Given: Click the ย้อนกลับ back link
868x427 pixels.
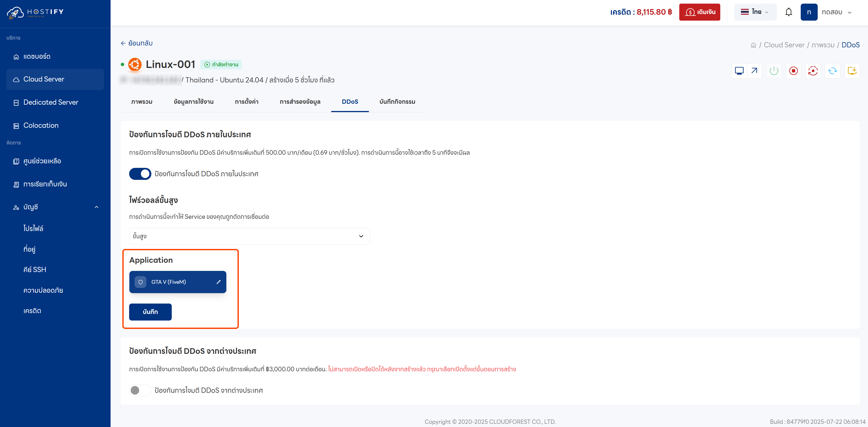Looking at the screenshot, I should 136,43.
